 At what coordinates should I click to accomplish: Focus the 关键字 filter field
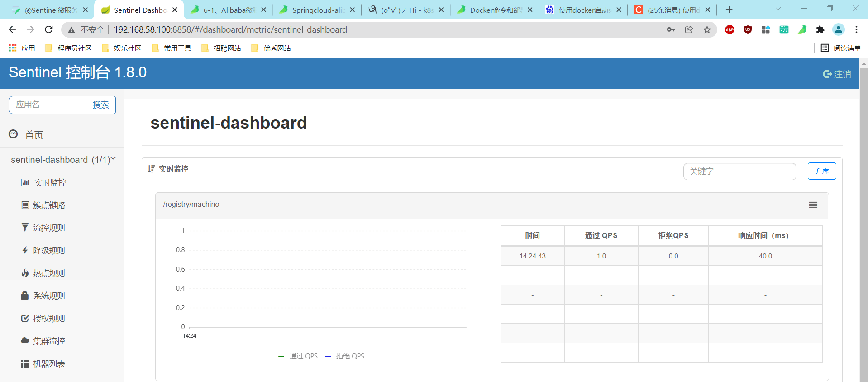(x=739, y=171)
